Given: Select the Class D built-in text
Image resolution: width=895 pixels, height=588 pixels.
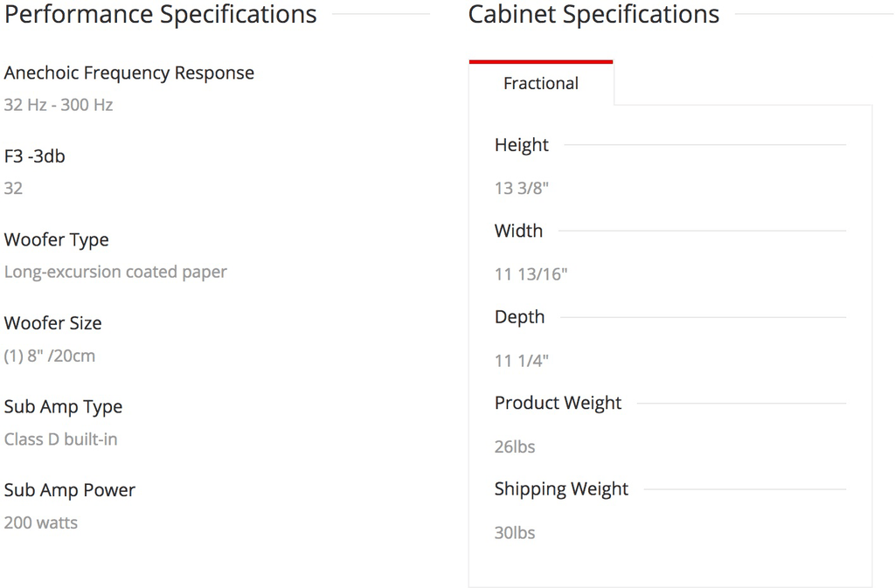Looking at the screenshot, I should (60, 439).
